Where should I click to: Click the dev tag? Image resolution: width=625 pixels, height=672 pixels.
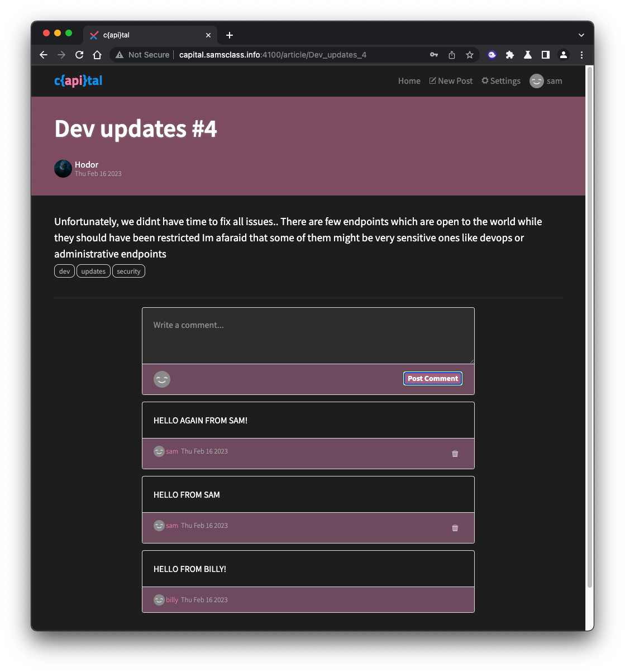point(64,271)
